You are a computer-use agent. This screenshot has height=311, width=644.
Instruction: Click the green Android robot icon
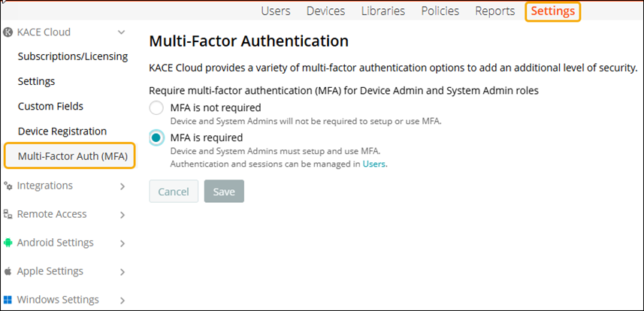pyautogui.click(x=8, y=243)
